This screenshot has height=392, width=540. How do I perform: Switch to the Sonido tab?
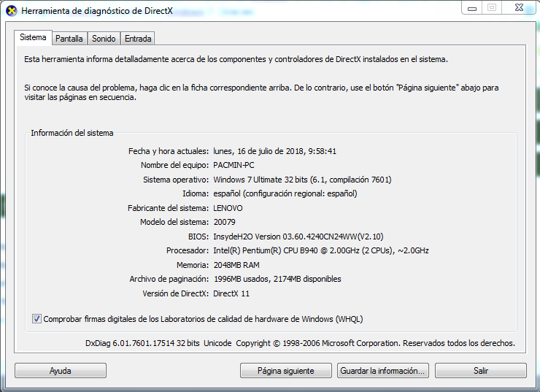tap(104, 39)
